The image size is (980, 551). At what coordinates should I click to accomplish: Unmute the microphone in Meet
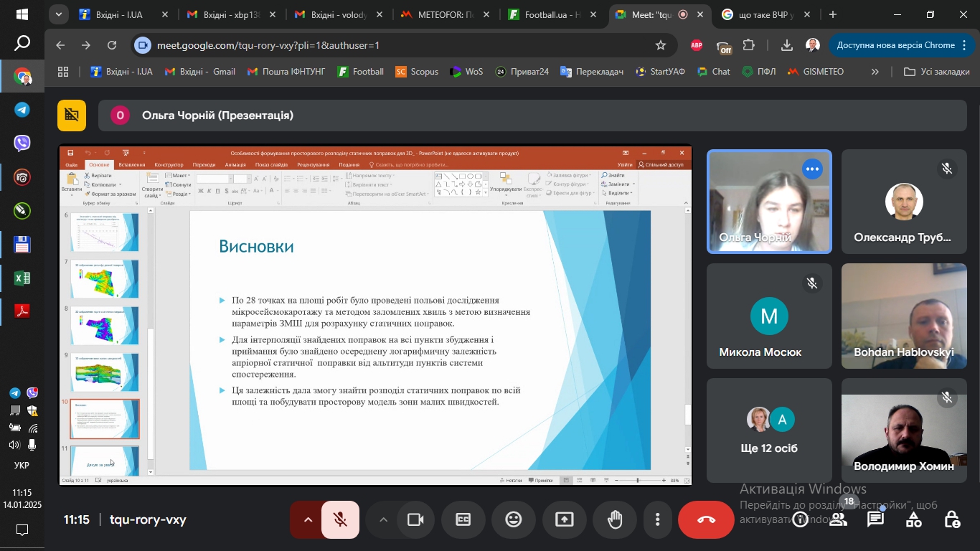pos(340,520)
